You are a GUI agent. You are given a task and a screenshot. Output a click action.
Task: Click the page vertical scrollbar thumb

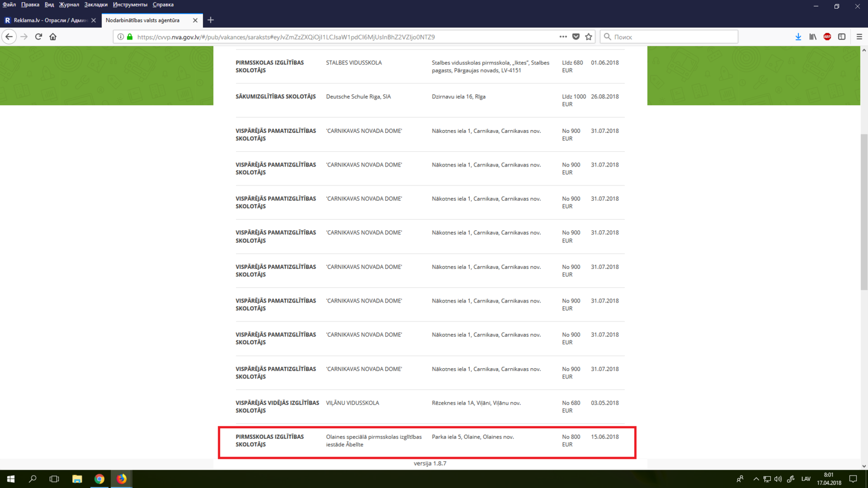coord(864,211)
